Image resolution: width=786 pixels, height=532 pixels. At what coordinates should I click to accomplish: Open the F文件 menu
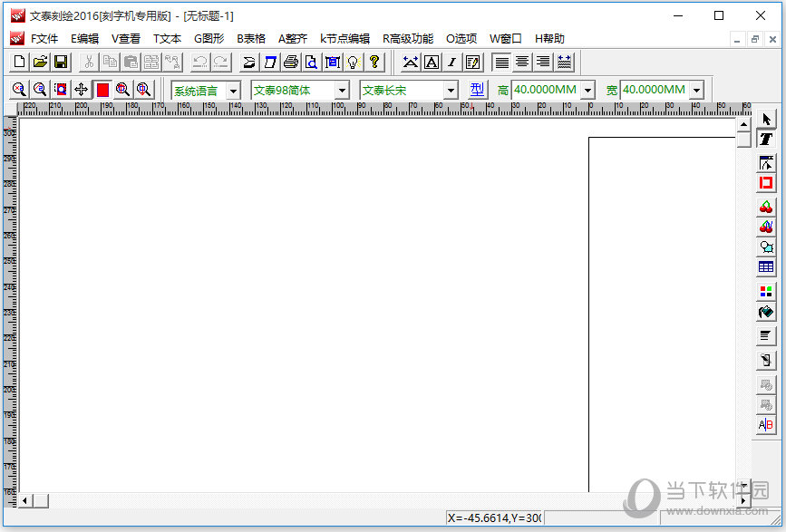44,38
